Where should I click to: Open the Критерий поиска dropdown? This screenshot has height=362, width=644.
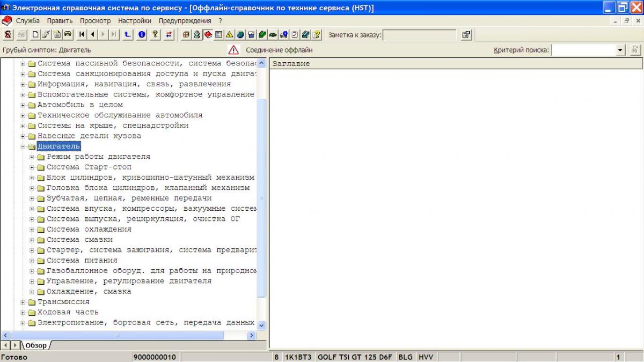(621, 50)
